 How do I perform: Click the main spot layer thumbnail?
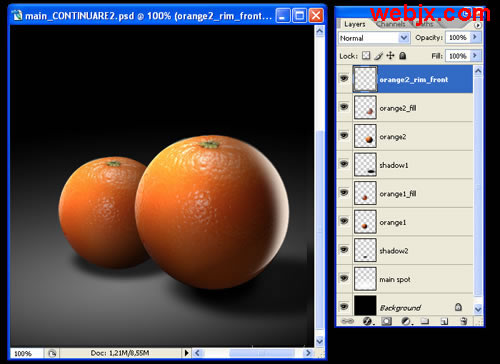[x=365, y=279]
